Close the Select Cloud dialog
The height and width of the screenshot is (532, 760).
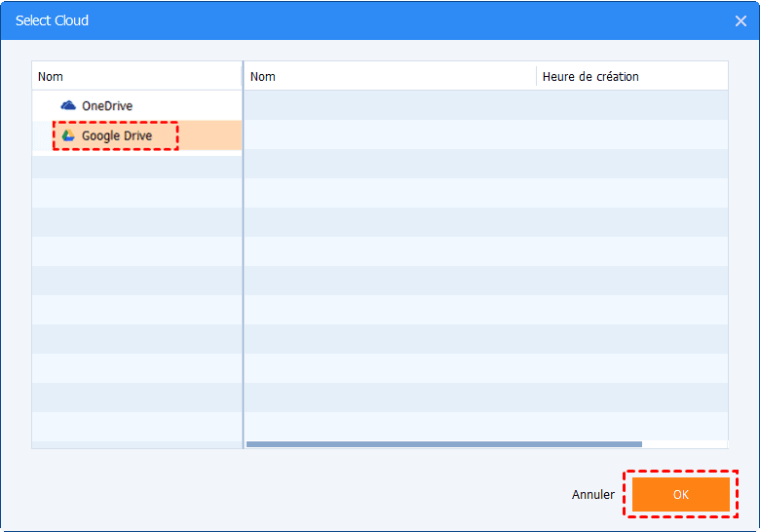pyautogui.click(x=741, y=20)
